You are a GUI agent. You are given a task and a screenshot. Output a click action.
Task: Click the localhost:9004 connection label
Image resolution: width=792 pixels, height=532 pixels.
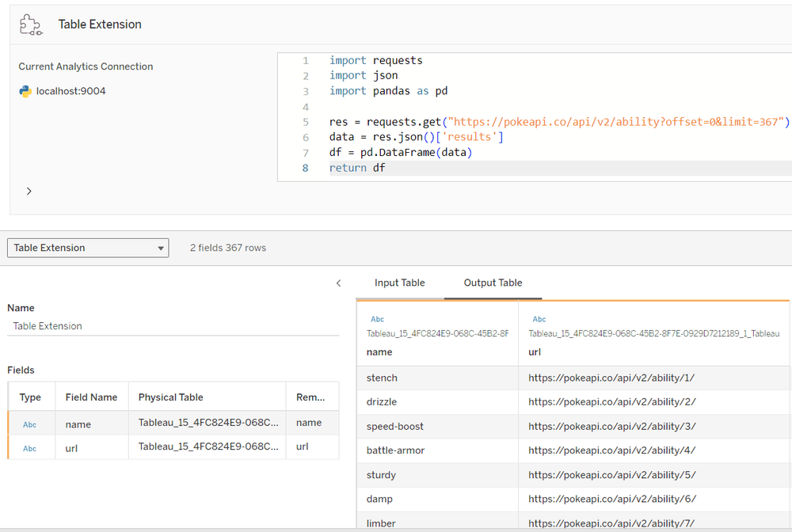point(70,91)
